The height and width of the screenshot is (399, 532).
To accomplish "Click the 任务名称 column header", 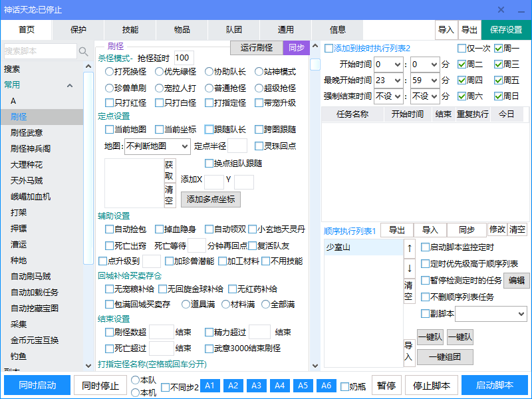I will point(352,114).
